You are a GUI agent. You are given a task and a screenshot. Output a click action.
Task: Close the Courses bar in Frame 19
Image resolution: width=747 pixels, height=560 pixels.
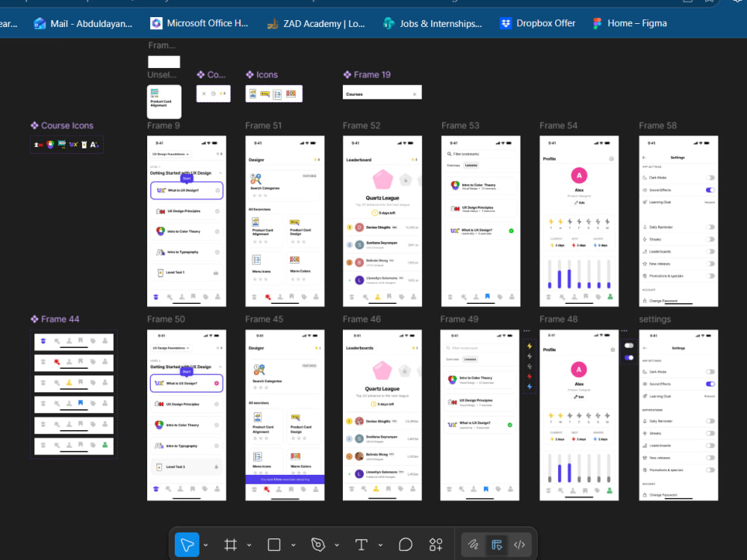coord(415,94)
